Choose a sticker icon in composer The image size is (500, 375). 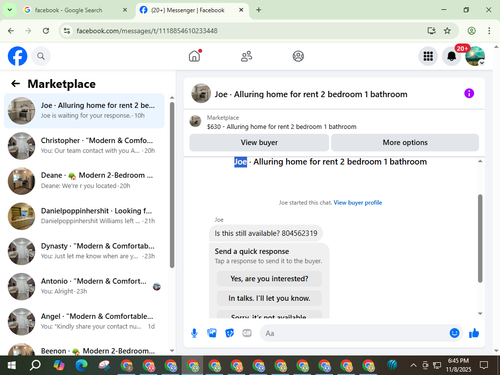tap(229, 333)
